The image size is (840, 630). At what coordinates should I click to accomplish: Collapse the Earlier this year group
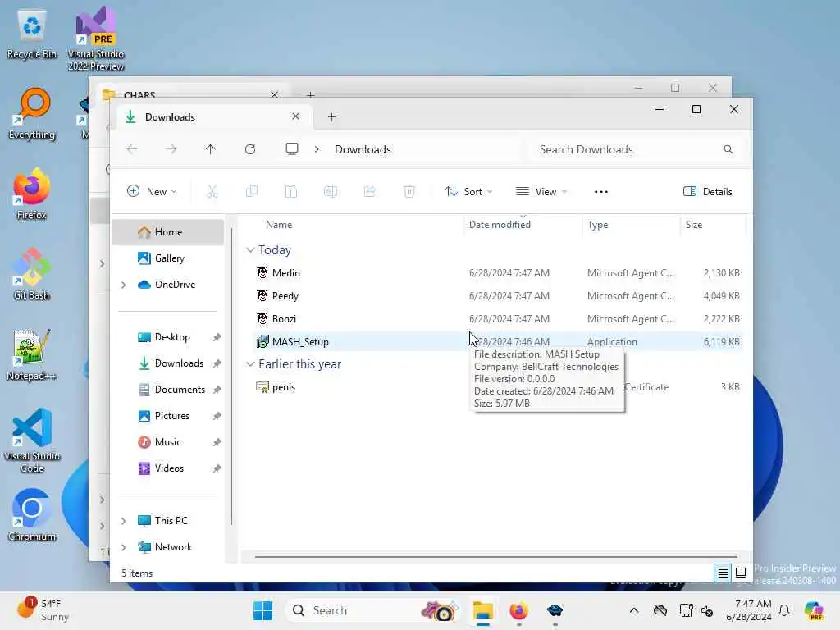tap(250, 364)
